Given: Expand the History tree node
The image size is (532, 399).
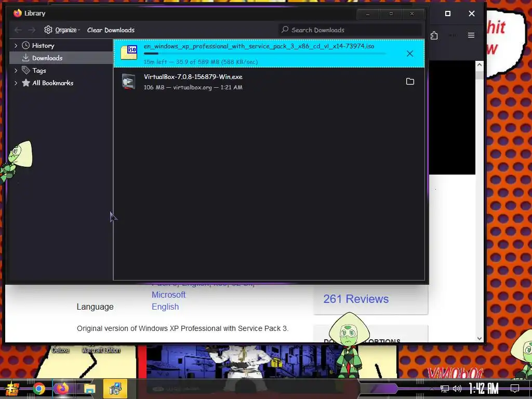Looking at the screenshot, I should [16, 46].
